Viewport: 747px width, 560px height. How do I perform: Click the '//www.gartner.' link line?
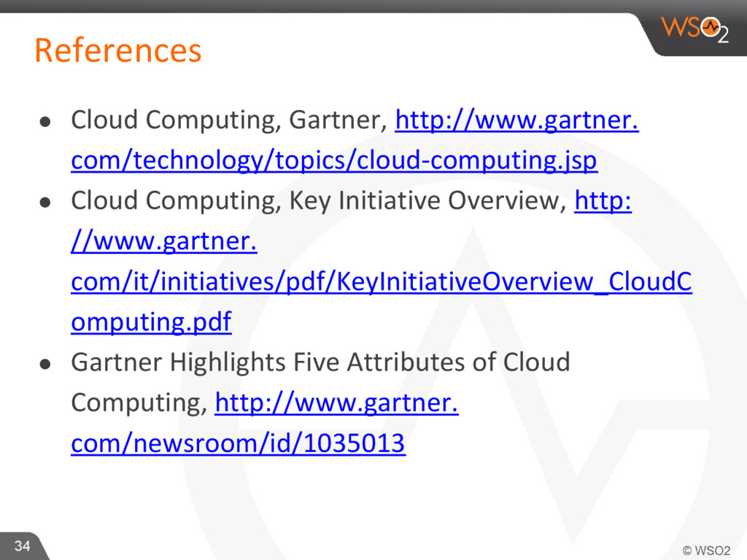[164, 241]
